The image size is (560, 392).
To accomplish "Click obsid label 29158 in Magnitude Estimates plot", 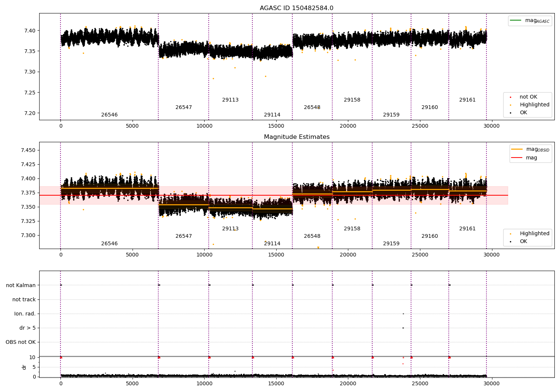I will point(352,229).
